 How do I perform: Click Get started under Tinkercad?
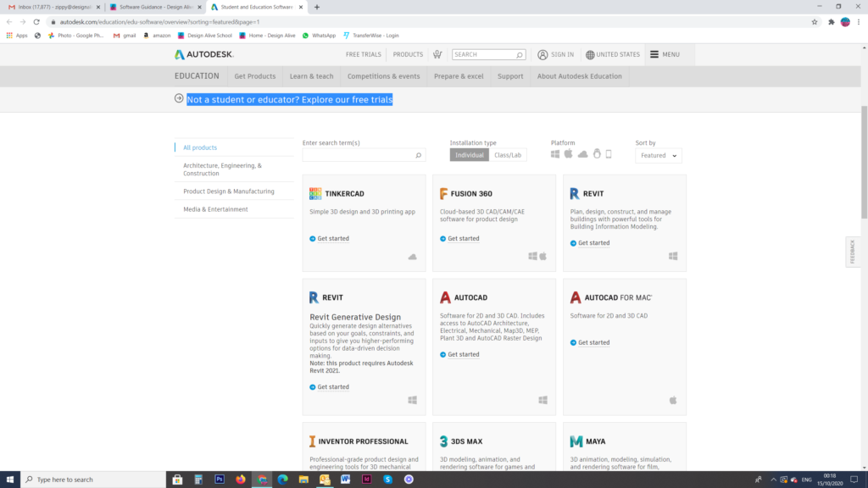point(332,238)
